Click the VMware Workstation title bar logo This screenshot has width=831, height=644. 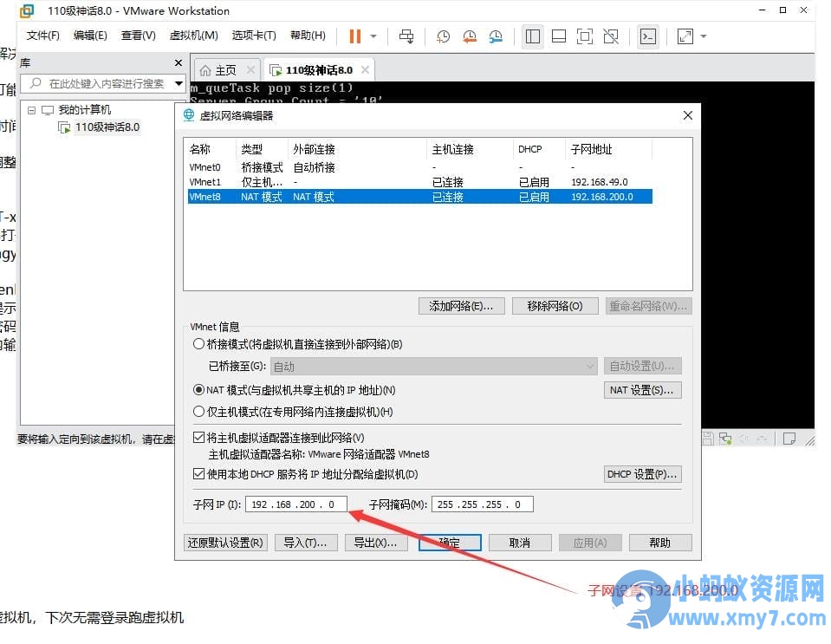point(27,10)
